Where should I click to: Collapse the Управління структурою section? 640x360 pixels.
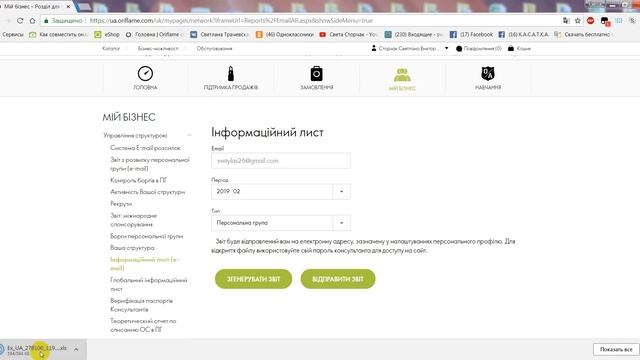click(189, 135)
